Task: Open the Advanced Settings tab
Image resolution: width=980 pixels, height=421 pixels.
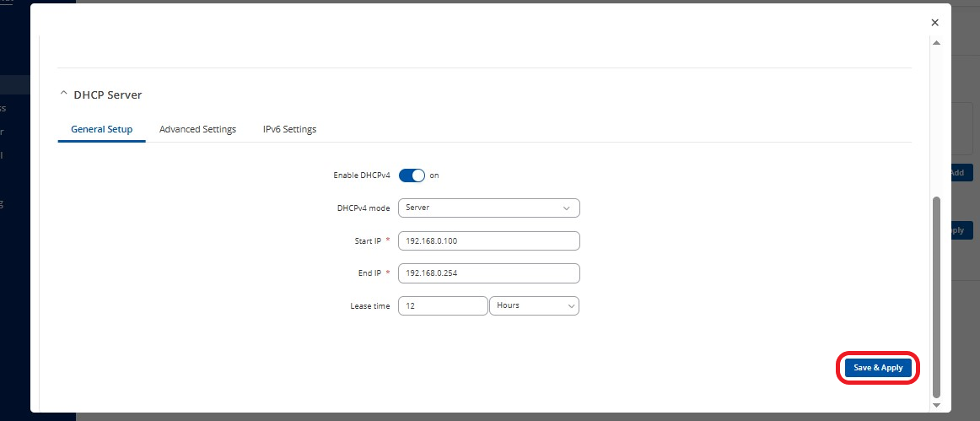Action: coord(197,129)
